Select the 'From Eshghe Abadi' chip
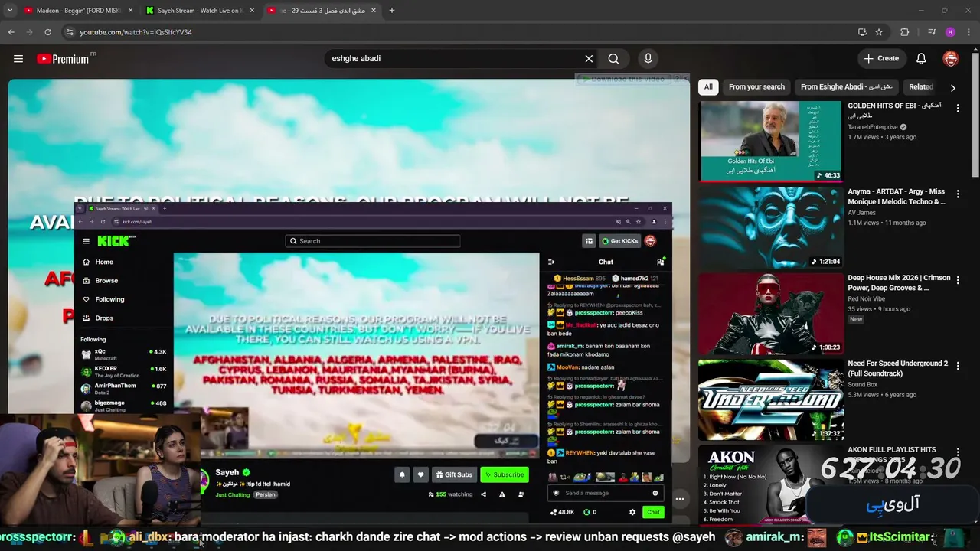980x551 pixels. (847, 87)
